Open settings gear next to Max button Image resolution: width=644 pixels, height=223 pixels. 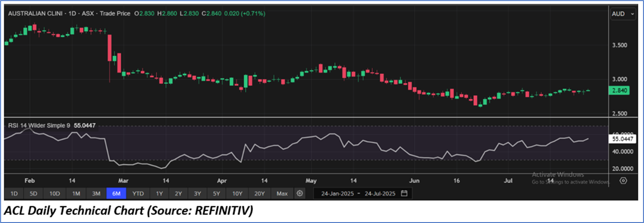(300, 194)
